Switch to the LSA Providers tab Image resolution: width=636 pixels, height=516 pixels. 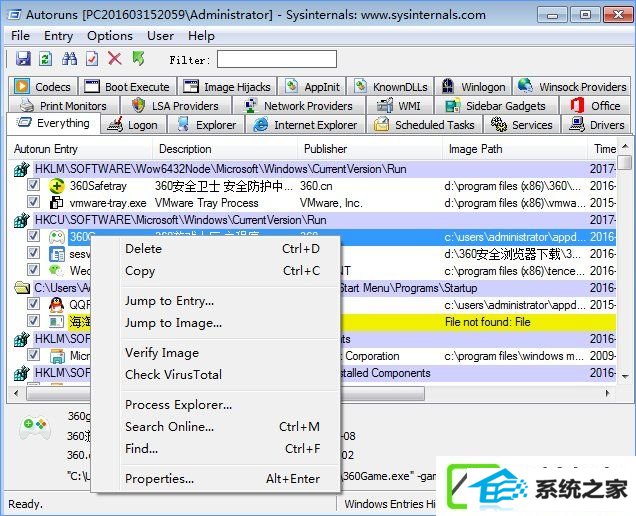(x=176, y=105)
